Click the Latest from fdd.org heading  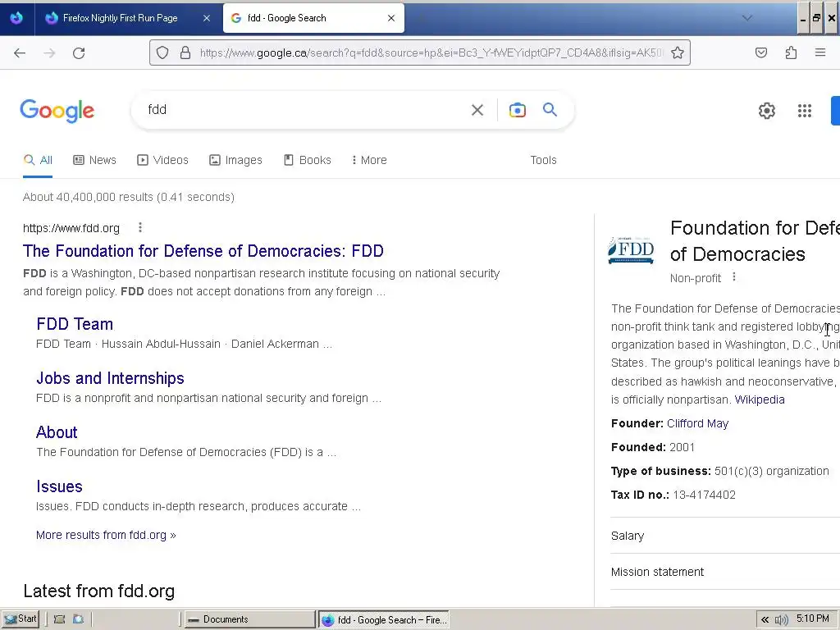[99, 591]
